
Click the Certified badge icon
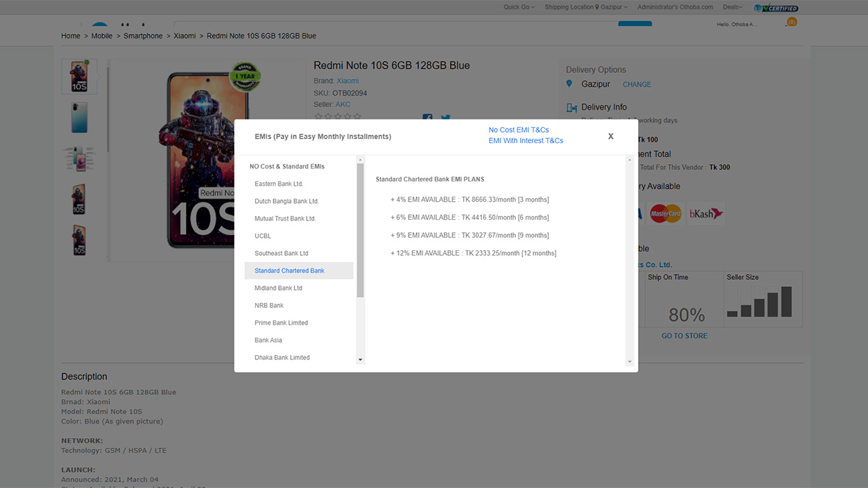coord(776,8)
